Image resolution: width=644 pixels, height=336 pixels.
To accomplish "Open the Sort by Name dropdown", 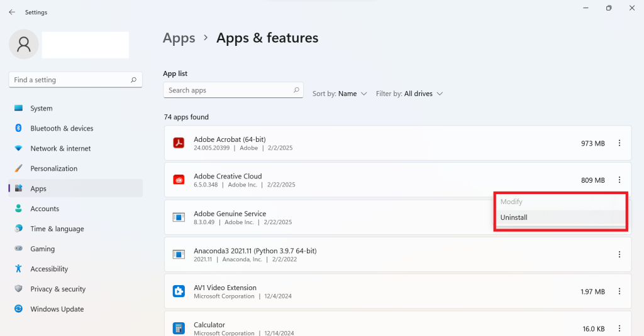I will tap(340, 94).
